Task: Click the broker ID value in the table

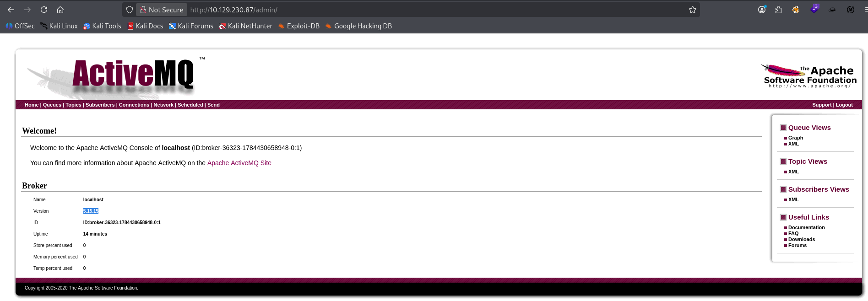Action: click(122, 222)
